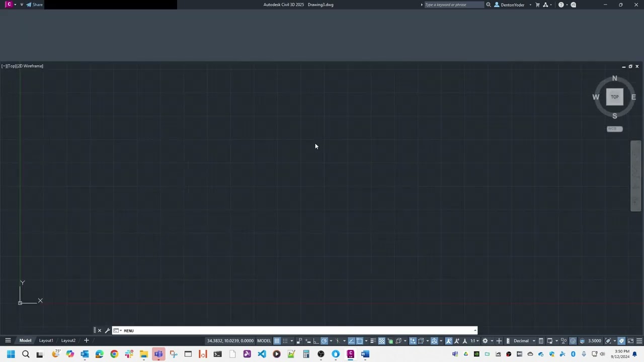Viewport: 644px width, 362px height.
Task: Open the Decimal drawing units dropdown
Action: point(523,341)
